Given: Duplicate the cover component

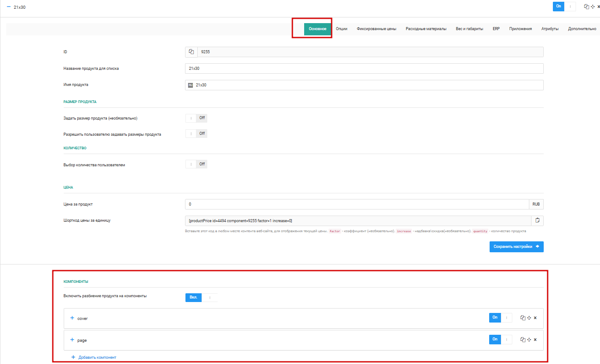Looking at the screenshot, I should click(x=523, y=318).
